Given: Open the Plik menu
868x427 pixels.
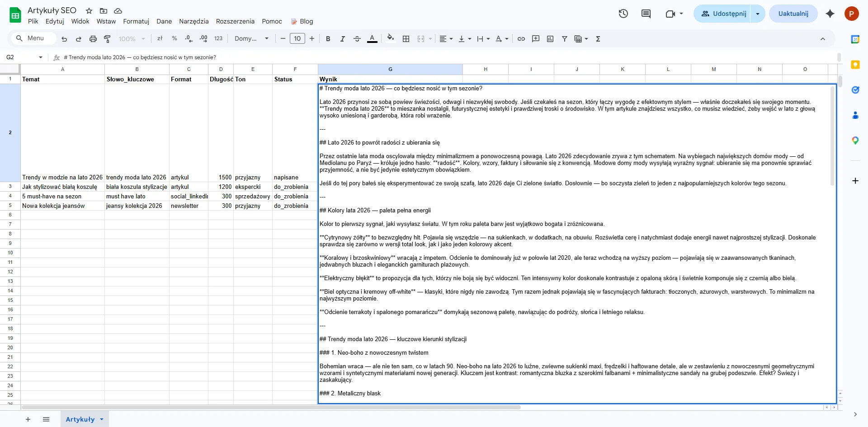Looking at the screenshot, I should click(33, 21).
